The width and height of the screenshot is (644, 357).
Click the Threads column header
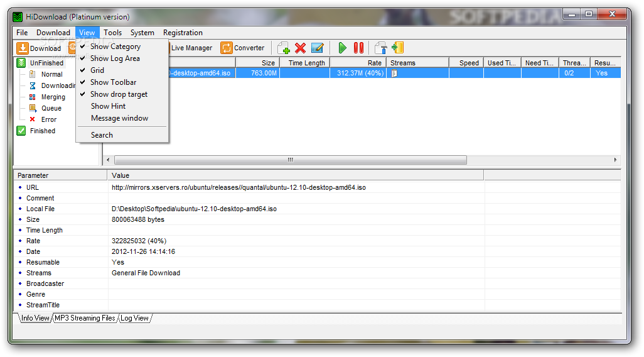[x=574, y=63]
